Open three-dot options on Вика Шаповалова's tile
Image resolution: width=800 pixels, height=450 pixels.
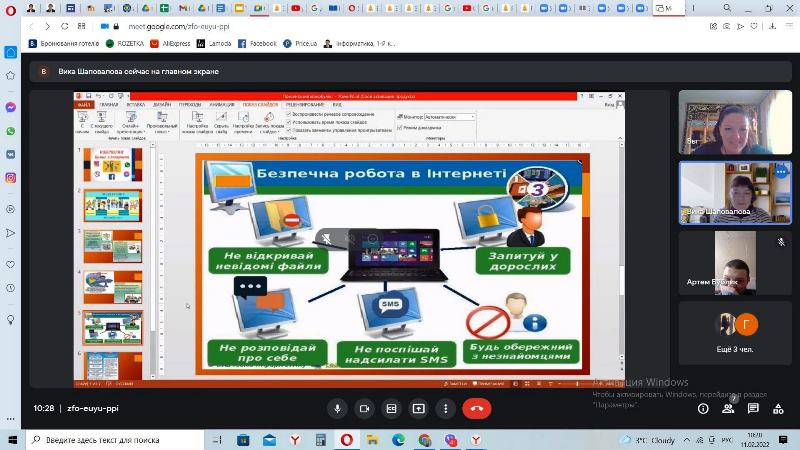(780, 172)
